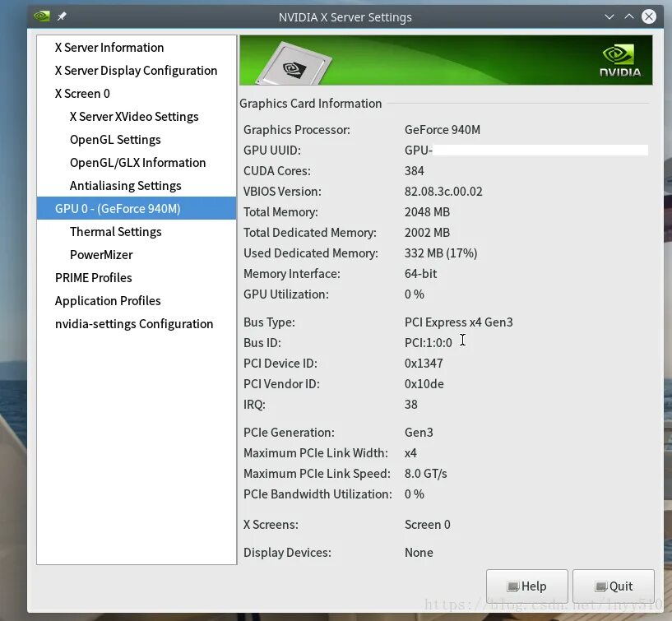This screenshot has width=672, height=621.
Task: Click Total Dedicated Memory value 2002 MB
Action: tap(427, 232)
